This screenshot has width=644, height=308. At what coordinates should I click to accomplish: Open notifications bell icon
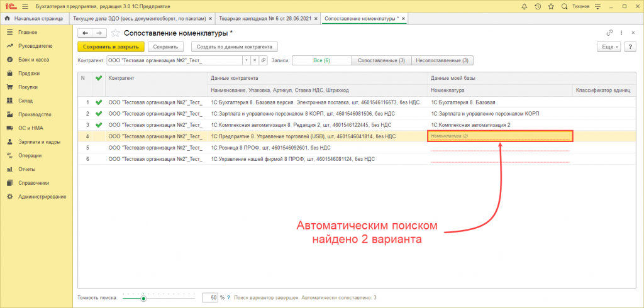(x=524, y=6)
